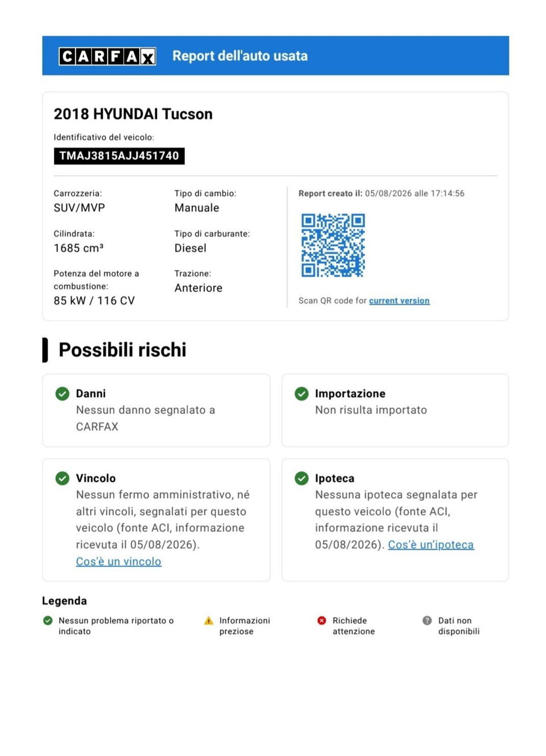Open the "Cos'è un'ipoteca" link

point(431,545)
